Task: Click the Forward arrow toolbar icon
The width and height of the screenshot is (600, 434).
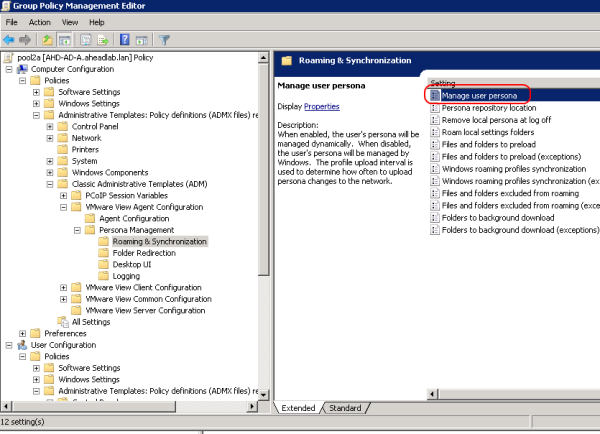Action: coord(24,39)
